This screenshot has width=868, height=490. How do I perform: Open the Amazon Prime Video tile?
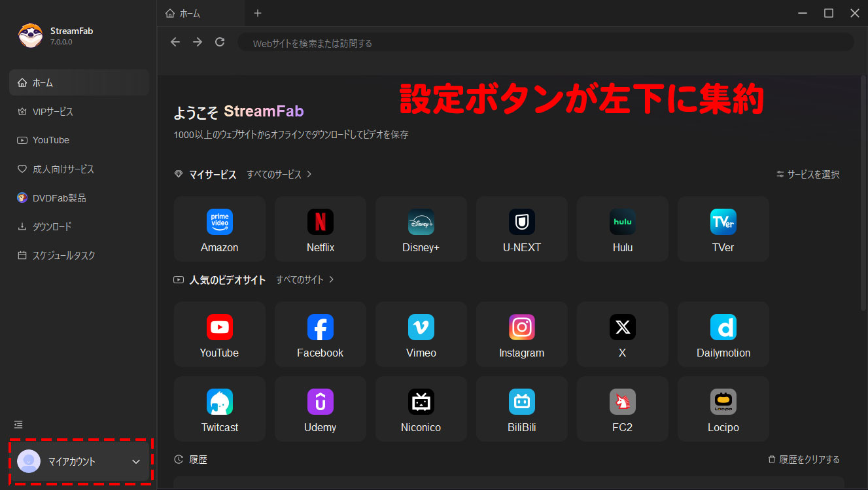click(x=220, y=228)
